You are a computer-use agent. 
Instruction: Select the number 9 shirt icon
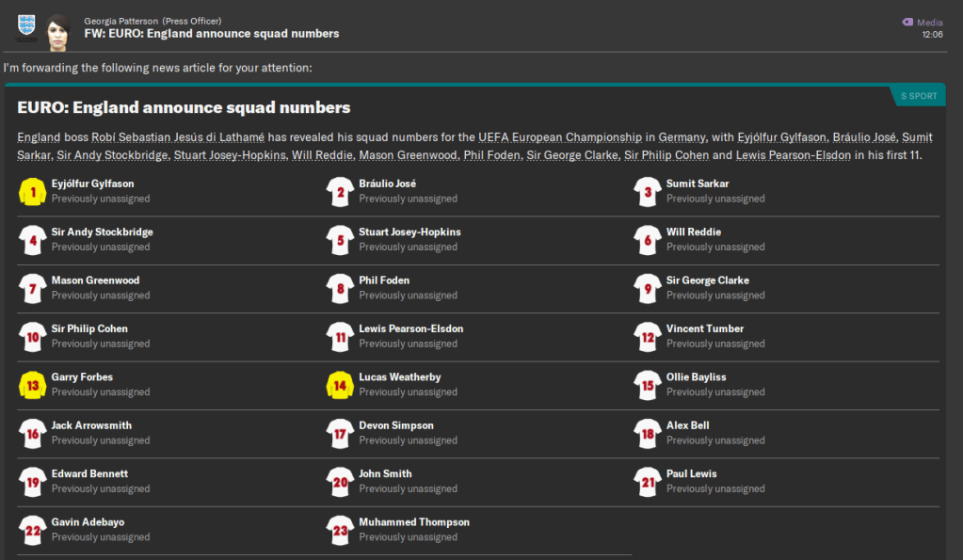(648, 289)
